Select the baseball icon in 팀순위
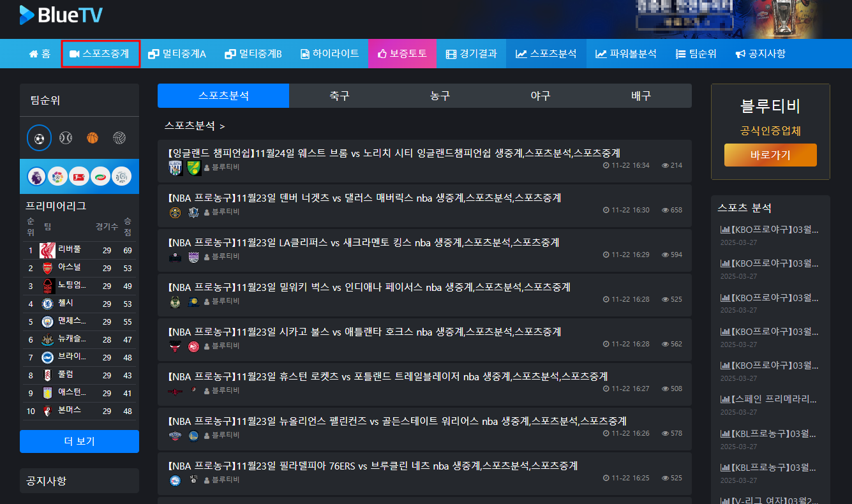Image resolution: width=852 pixels, height=504 pixels. tap(66, 138)
